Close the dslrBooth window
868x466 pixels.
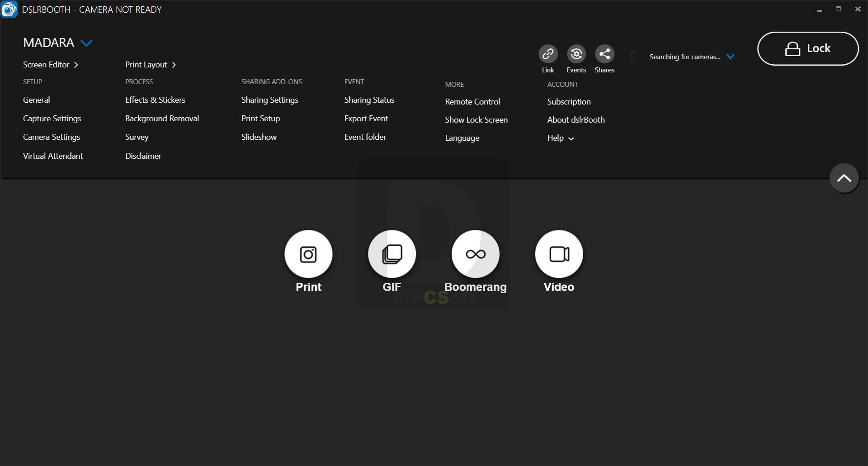[x=858, y=9]
